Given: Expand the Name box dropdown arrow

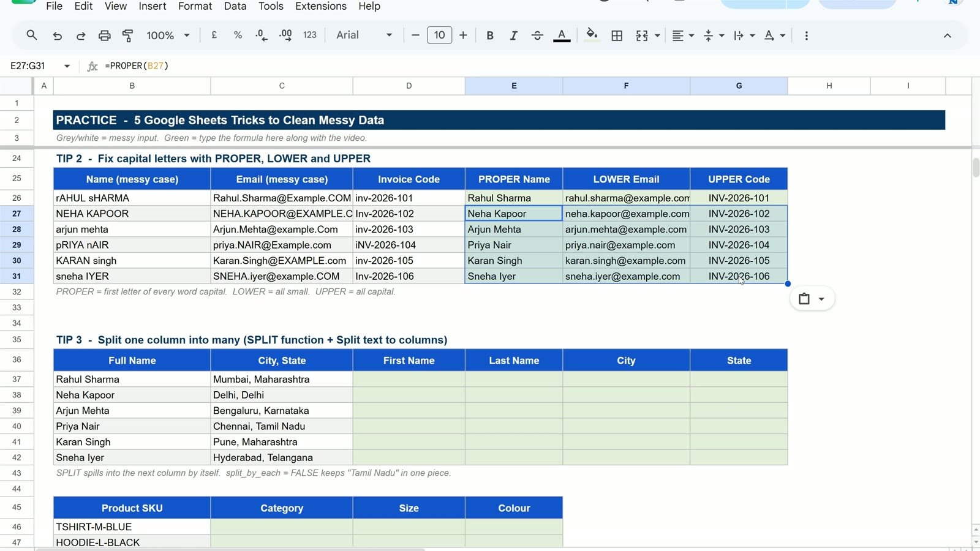Looking at the screenshot, I should pyautogui.click(x=67, y=66).
